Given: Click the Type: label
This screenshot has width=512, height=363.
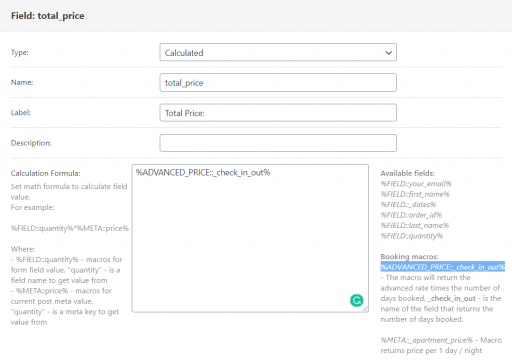Looking at the screenshot, I should (20, 53).
